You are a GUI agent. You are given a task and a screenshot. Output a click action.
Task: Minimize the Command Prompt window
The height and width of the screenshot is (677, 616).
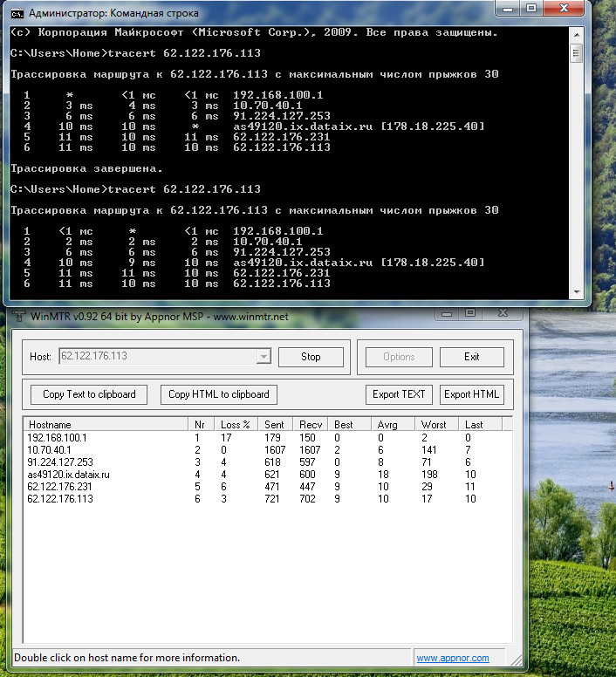(x=509, y=9)
